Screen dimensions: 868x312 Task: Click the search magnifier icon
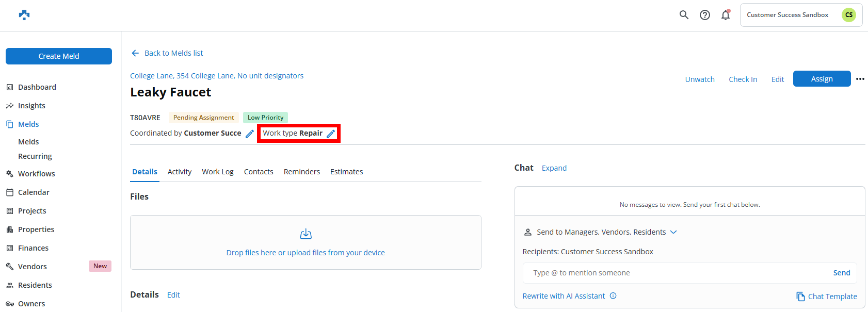pos(684,15)
